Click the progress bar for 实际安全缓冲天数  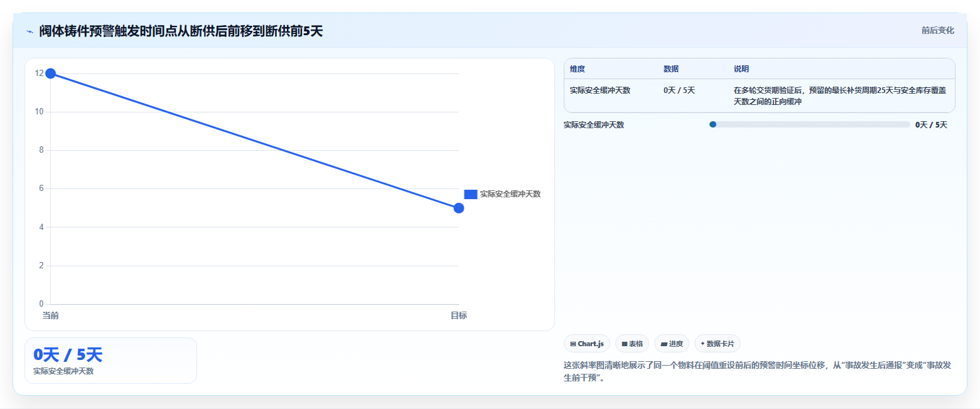810,124
